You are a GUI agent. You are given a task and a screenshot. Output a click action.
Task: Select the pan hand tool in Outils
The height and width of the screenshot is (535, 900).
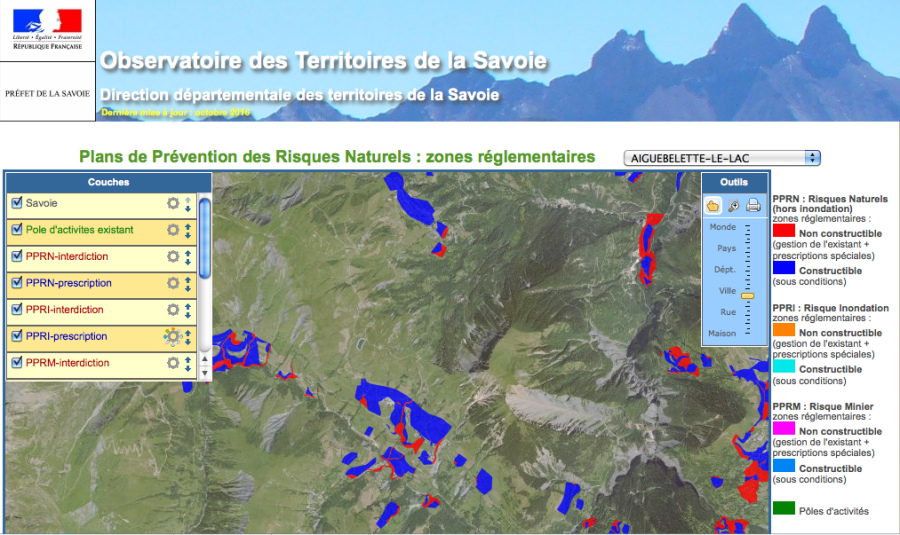click(x=713, y=206)
